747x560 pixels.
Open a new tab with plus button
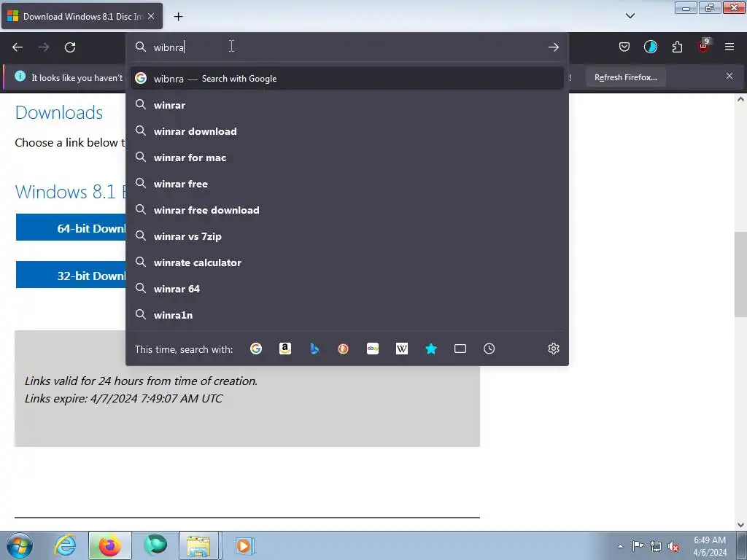point(178,17)
